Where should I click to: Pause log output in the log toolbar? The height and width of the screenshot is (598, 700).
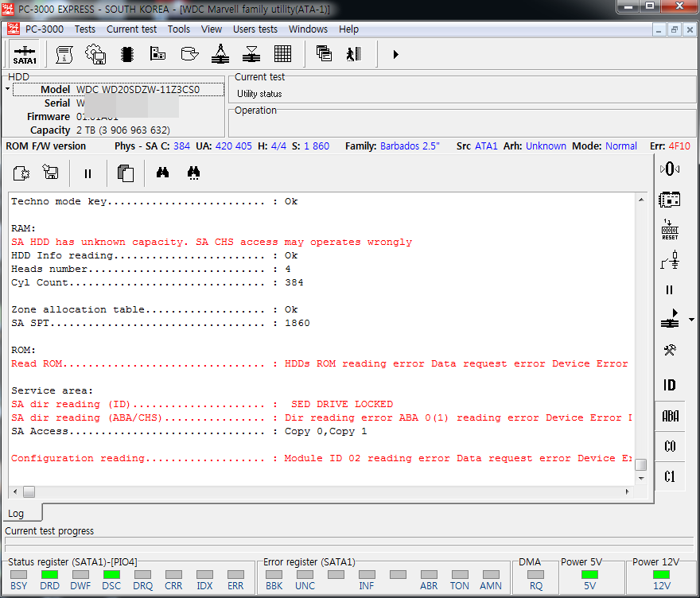pos(88,173)
